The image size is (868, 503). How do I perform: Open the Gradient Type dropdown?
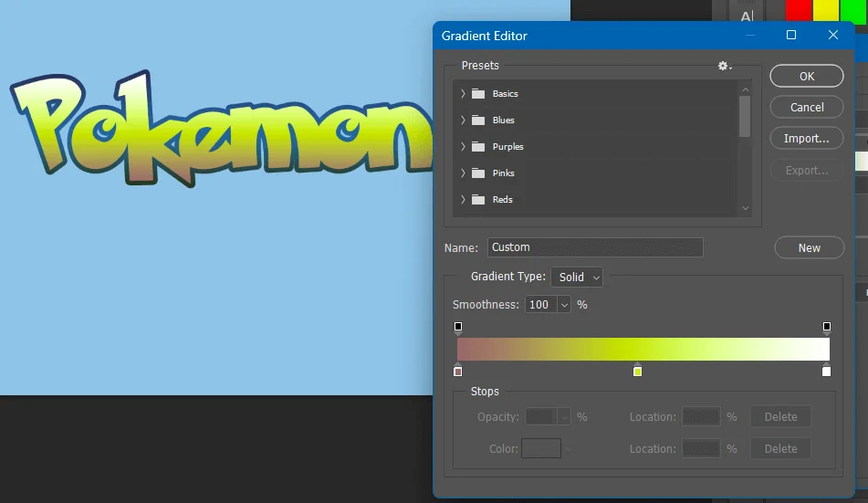click(x=577, y=277)
